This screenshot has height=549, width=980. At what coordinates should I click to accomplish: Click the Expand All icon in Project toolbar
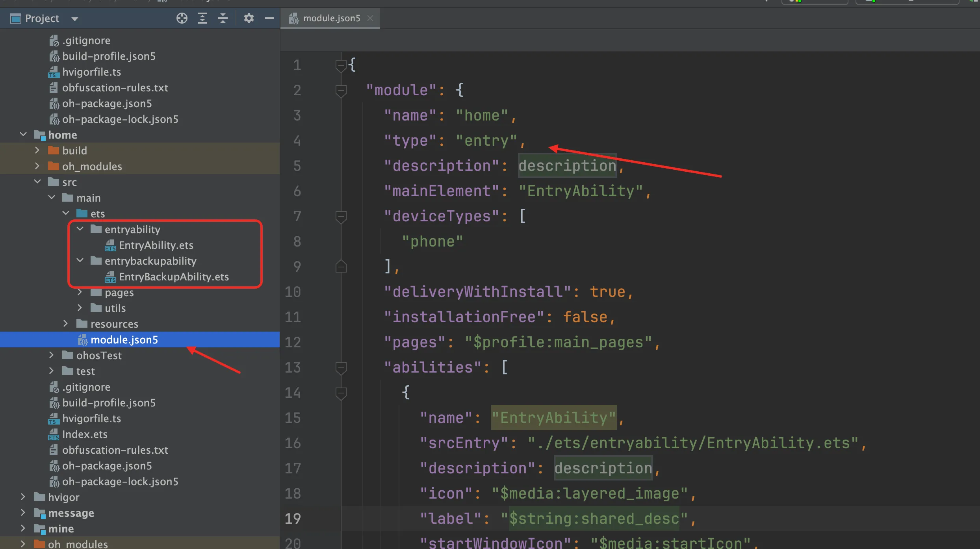[202, 18]
